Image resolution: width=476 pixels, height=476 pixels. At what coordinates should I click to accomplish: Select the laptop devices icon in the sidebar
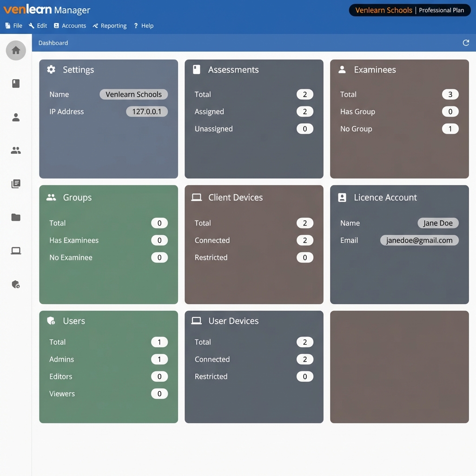pos(16,251)
